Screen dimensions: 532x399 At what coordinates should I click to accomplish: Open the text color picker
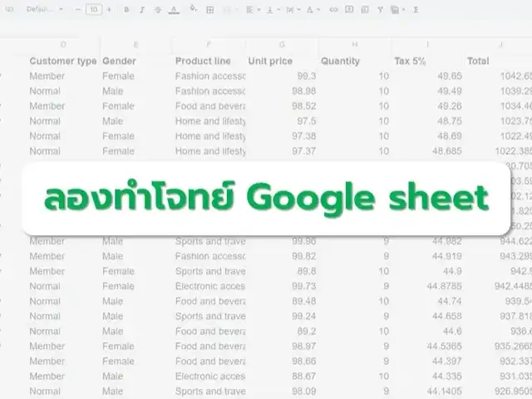coord(174,10)
